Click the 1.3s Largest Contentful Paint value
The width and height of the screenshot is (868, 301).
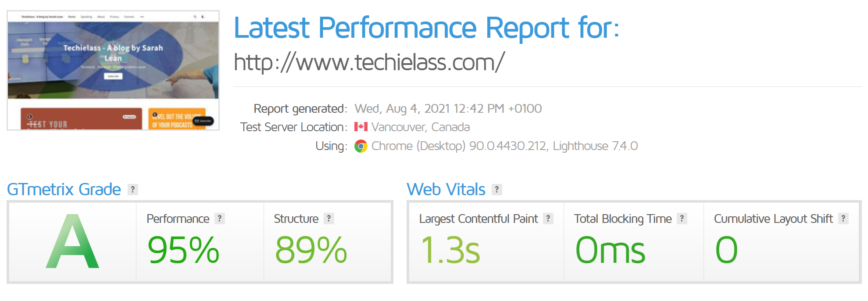[450, 250]
